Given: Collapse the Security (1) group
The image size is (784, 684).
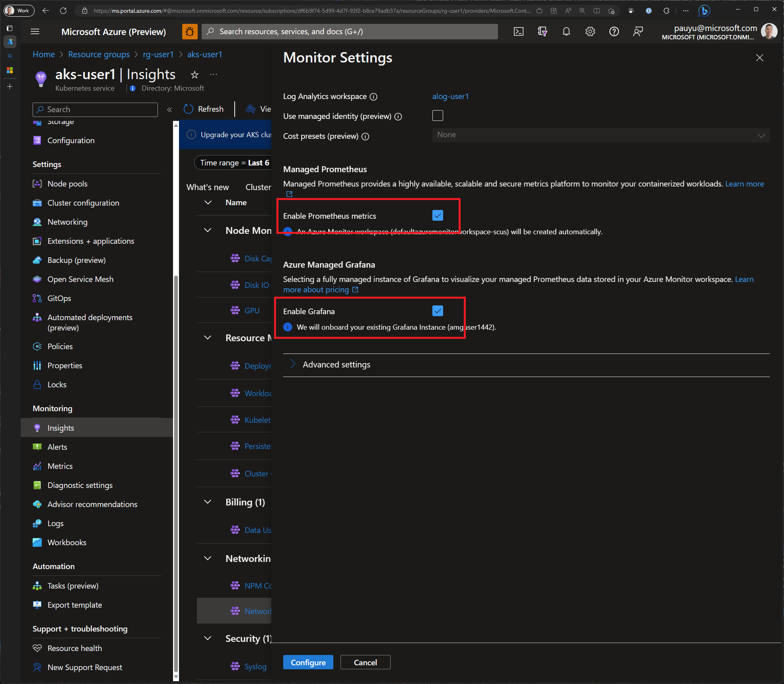Looking at the screenshot, I should pos(208,638).
